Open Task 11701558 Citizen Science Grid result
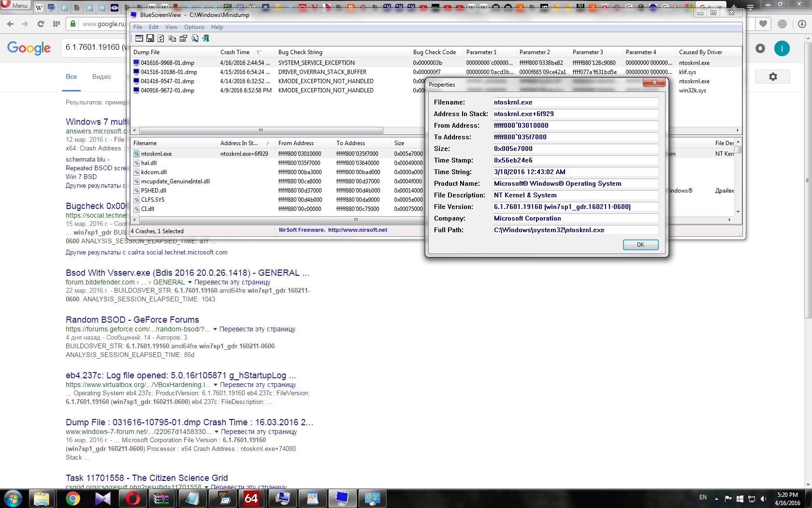The width and height of the screenshot is (812, 508). click(147, 478)
